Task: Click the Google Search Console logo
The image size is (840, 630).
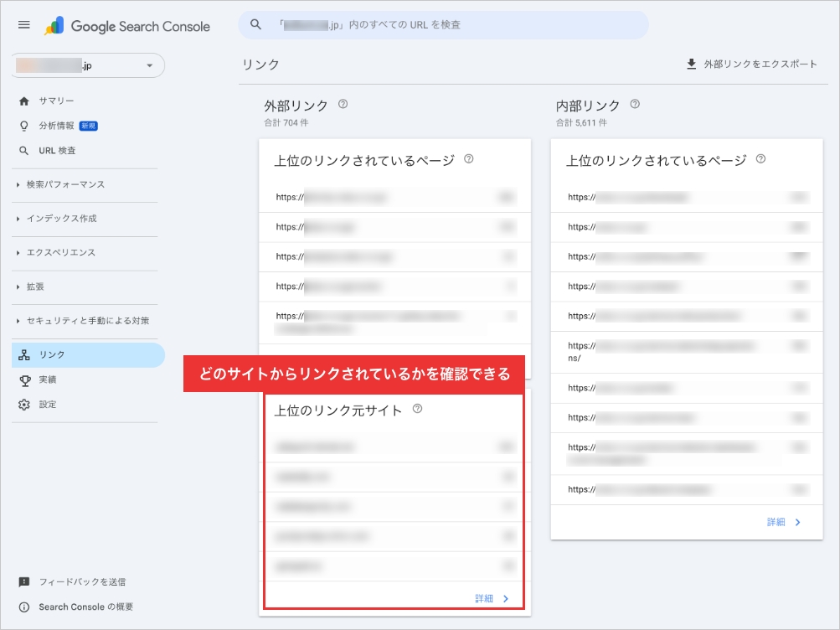Action: [x=127, y=26]
